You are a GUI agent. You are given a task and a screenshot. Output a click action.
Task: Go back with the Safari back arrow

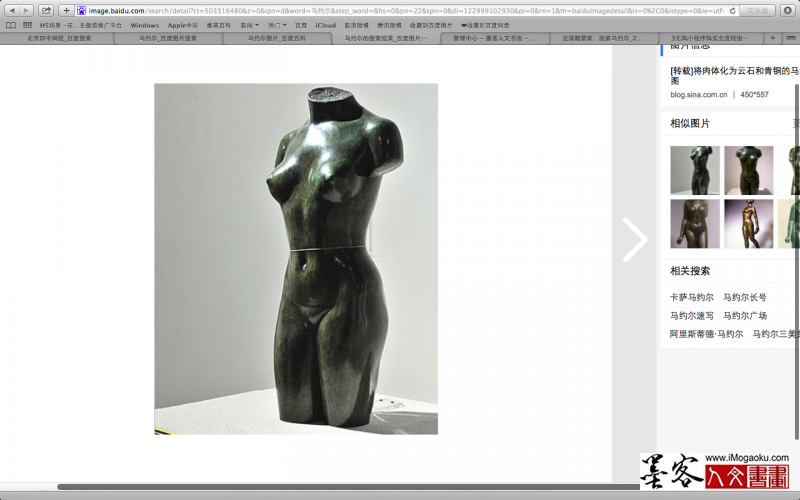click(x=12, y=10)
